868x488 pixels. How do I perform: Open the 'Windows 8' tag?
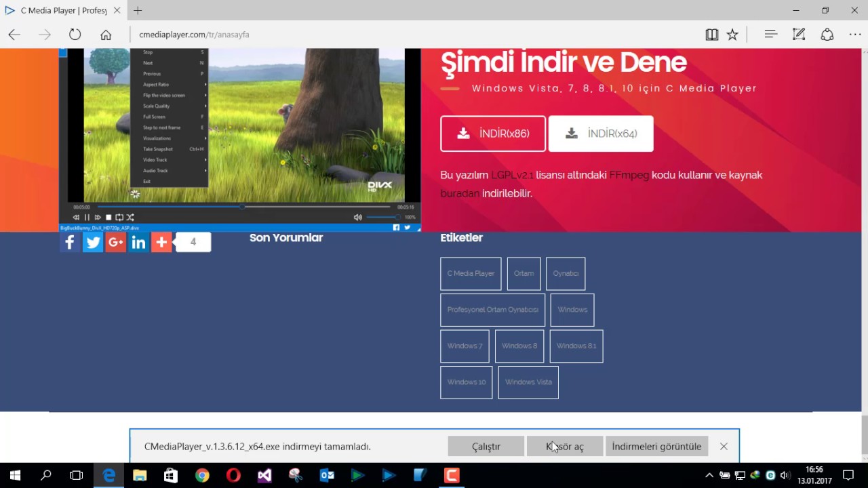pos(519,346)
